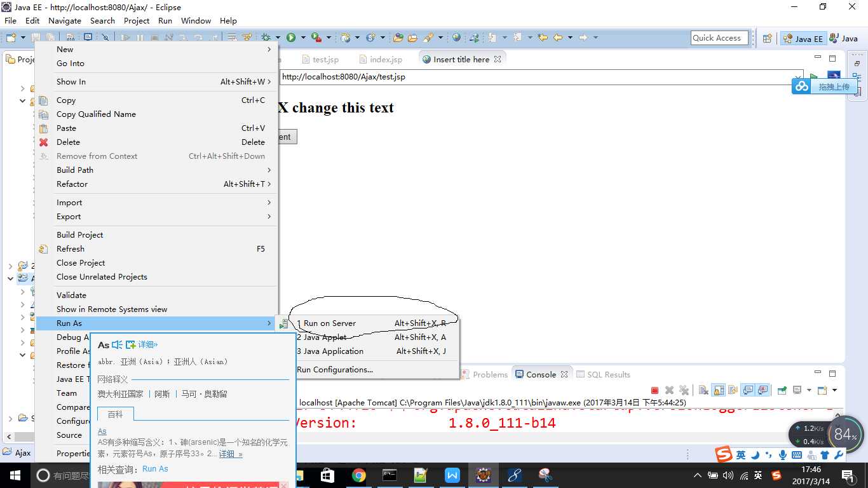Toggle Word Wrap in the Console toolbar
This screenshot has height=488, width=868.
733,390
